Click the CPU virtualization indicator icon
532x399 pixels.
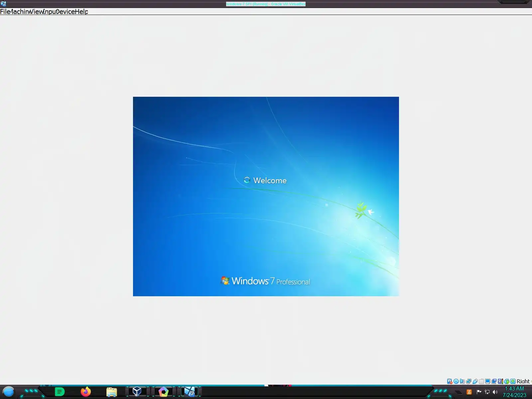pyautogui.click(x=500, y=381)
